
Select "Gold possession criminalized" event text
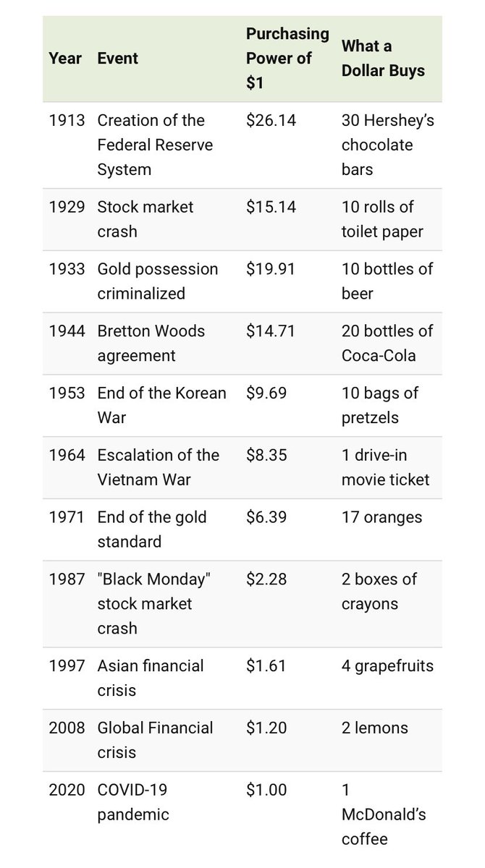[x=157, y=281]
